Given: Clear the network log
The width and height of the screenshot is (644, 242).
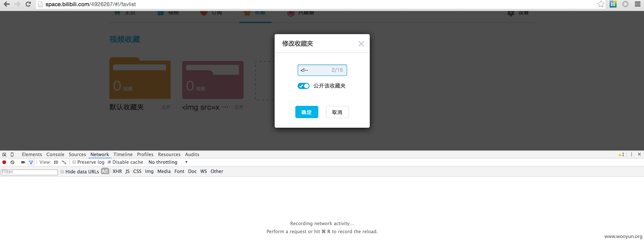Looking at the screenshot, I should click(x=12, y=162).
